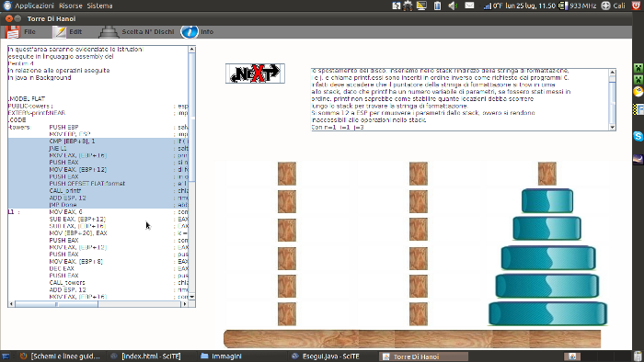
Task: Click down arrow of description text scrollbar
Action: click(x=613, y=127)
